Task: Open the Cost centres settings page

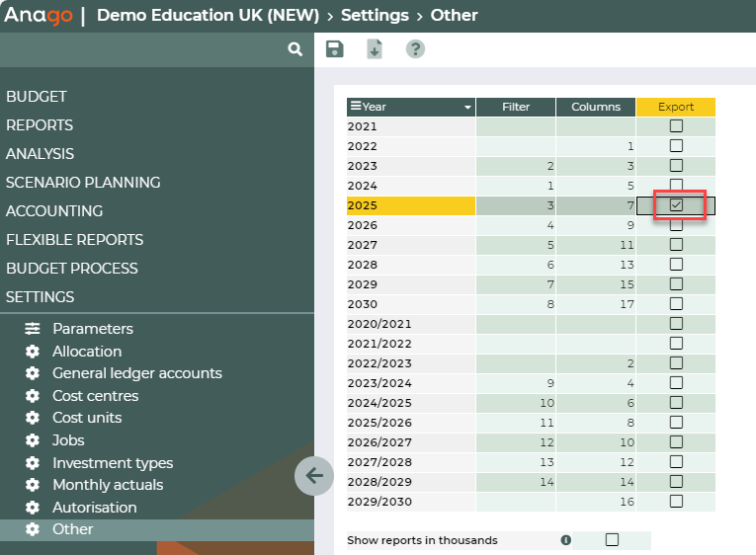Action: 96,396
